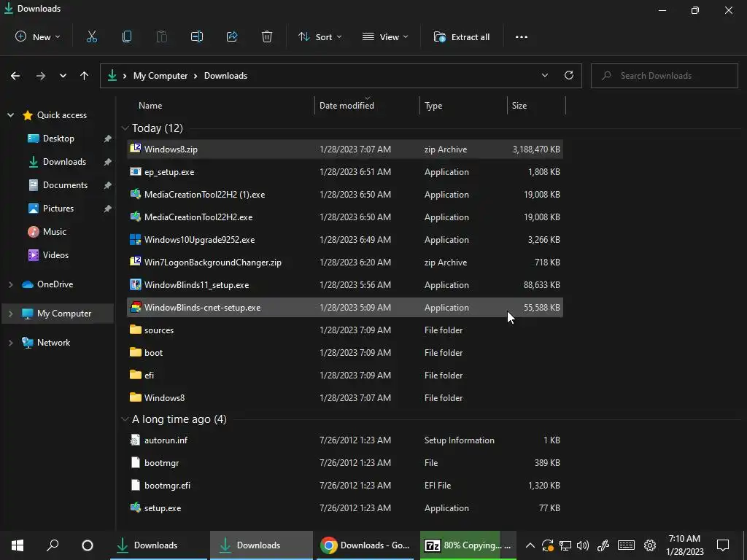The image size is (747, 560).
Task: Open the Sort dropdown menu
Action: [320, 37]
